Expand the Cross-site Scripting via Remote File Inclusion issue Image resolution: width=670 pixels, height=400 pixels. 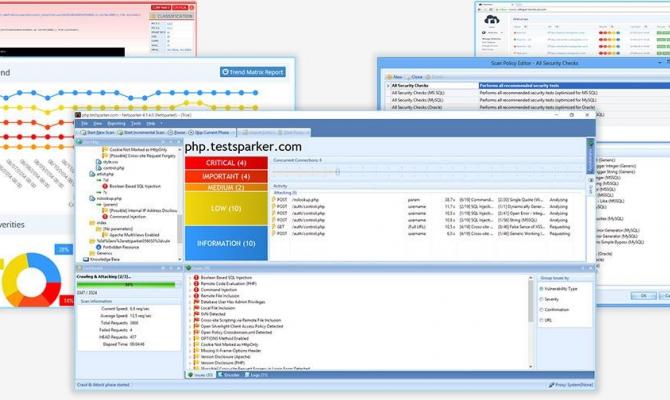(191, 320)
